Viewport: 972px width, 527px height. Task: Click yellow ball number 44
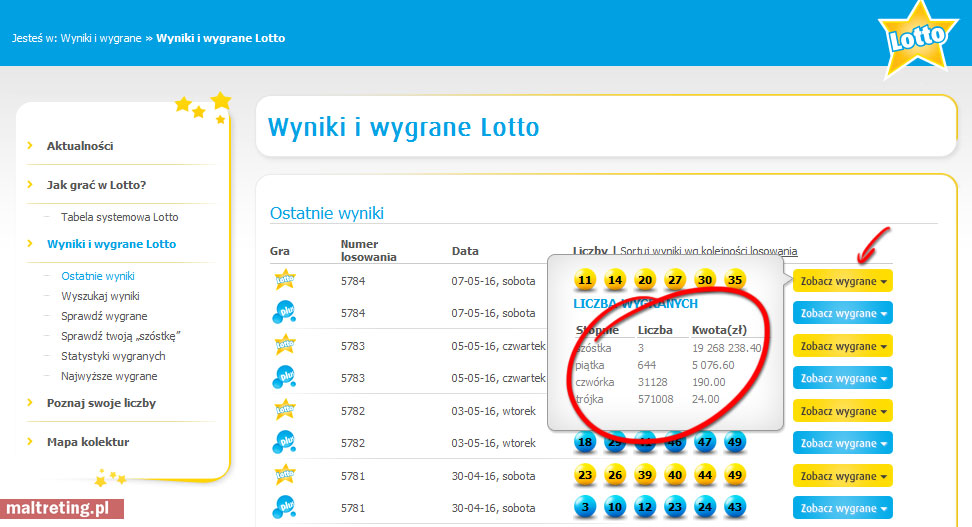click(705, 476)
